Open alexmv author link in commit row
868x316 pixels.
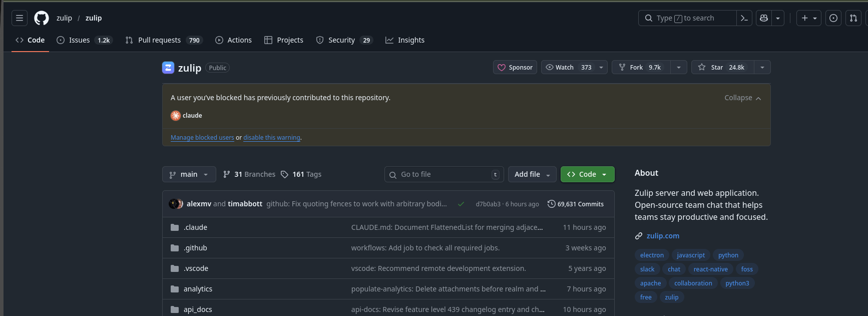point(199,204)
